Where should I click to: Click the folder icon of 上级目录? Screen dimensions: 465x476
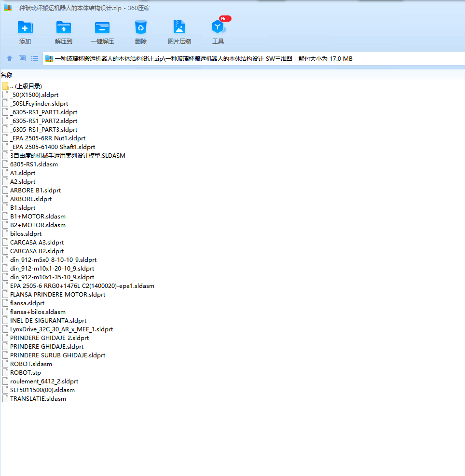tap(5, 86)
